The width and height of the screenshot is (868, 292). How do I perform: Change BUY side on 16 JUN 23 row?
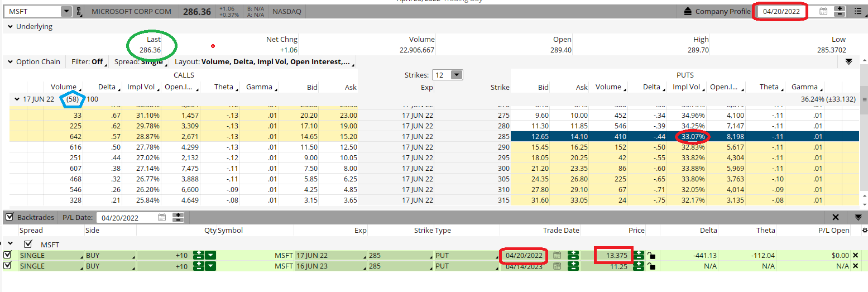110,266
